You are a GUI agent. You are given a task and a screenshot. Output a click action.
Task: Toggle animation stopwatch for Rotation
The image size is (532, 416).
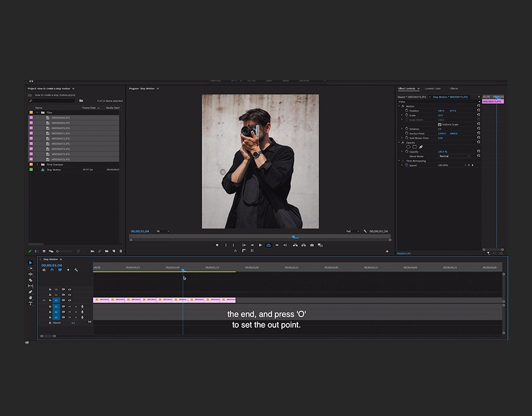407,129
